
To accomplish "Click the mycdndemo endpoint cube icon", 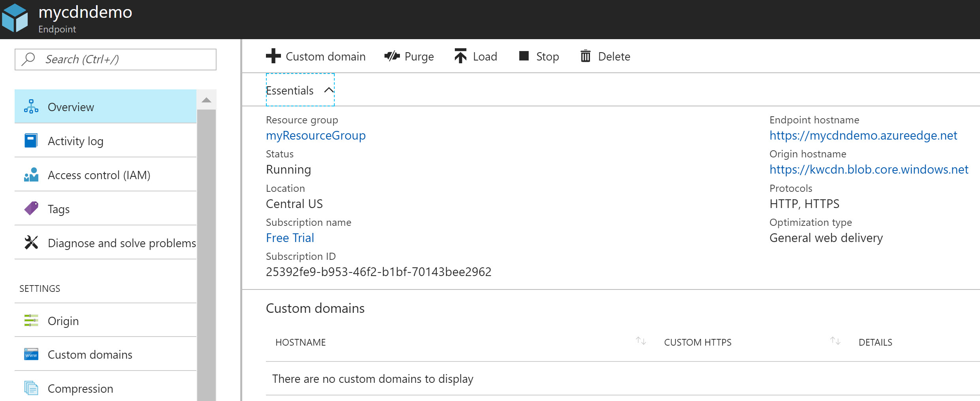I will pyautogui.click(x=15, y=18).
